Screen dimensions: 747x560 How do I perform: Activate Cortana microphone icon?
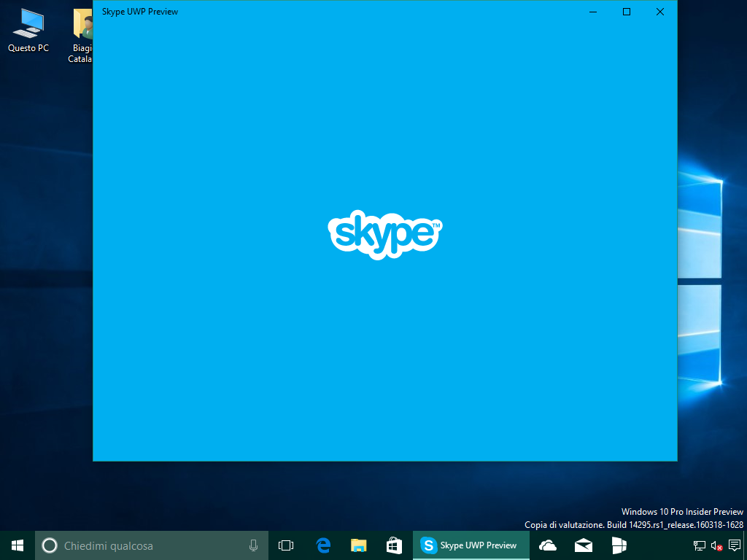(253, 545)
